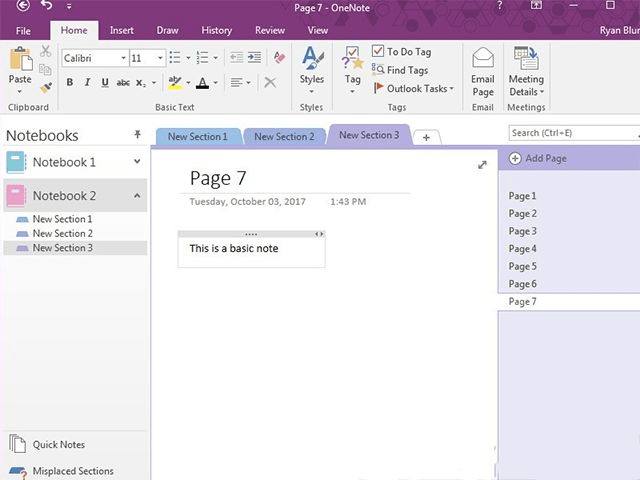Viewport: 640px width, 480px height.
Task: Select the Format Painter brush icon
Action: click(x=46, y=87)
